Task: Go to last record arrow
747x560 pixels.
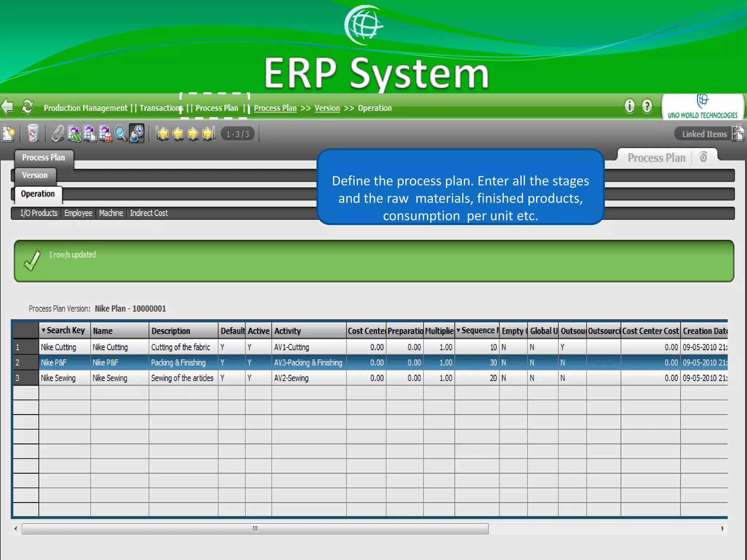Action: [209, 133]
